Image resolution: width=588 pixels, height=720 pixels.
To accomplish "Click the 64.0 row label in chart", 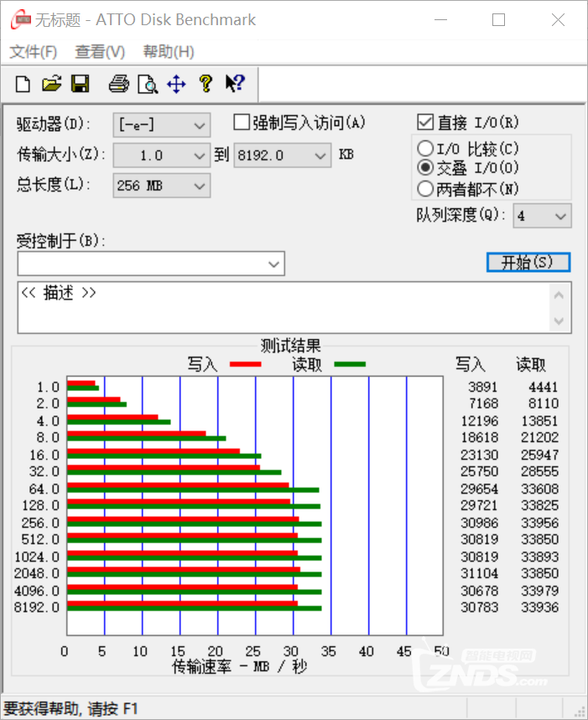I will 44,489.
